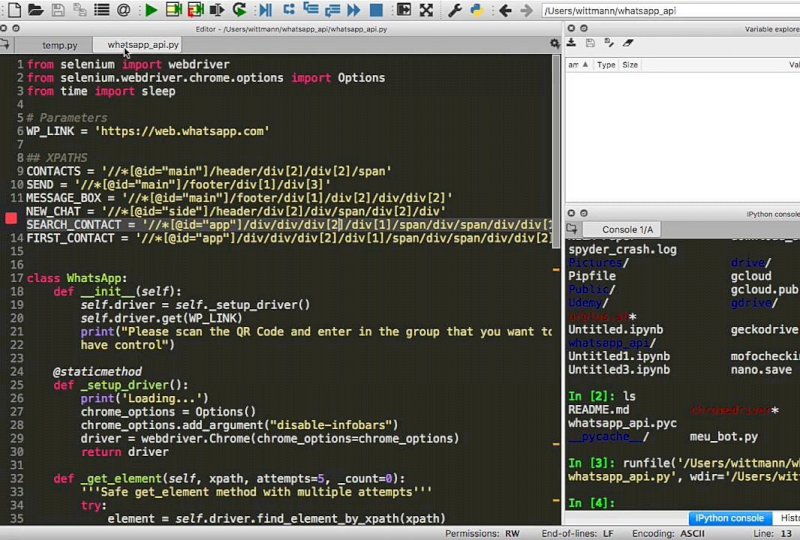This screenshot has height=540, width=800.
Task: Click the eraser icon to remove all variables
Action: coord(628,43)
